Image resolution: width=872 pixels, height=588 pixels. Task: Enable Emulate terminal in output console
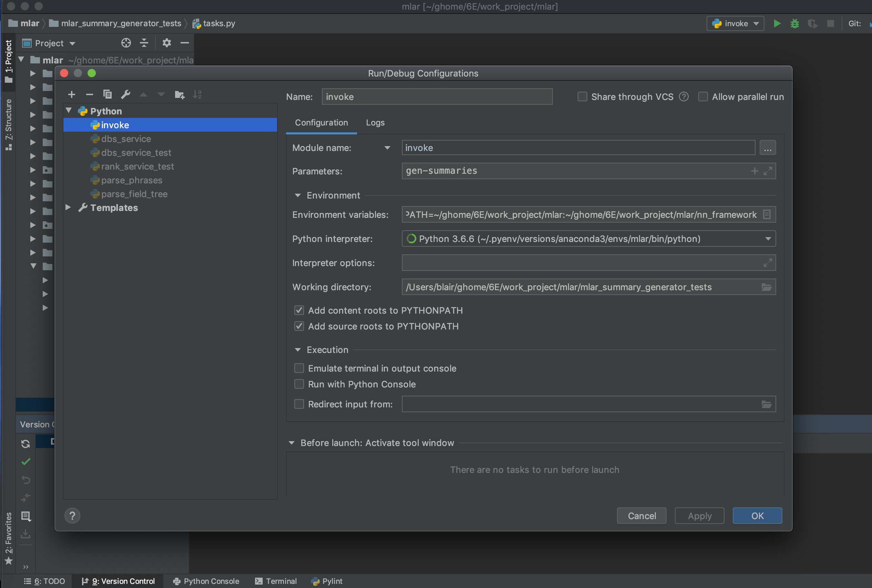[299, 368]
